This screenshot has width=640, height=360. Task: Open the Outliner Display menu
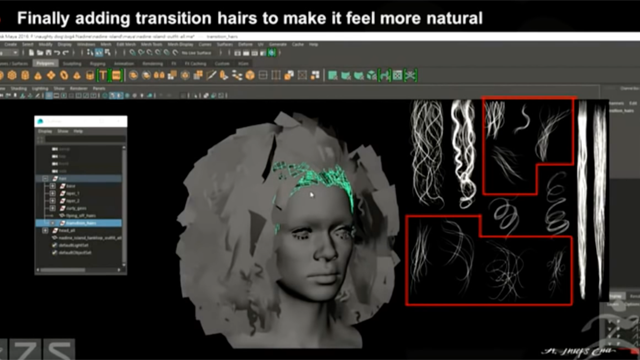click(x=45, y=131)
